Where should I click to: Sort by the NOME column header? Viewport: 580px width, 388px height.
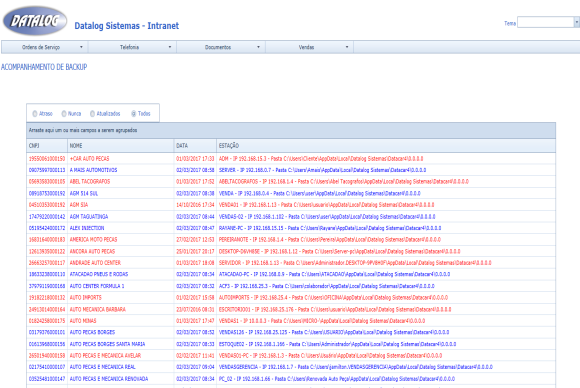pos(121,146)
